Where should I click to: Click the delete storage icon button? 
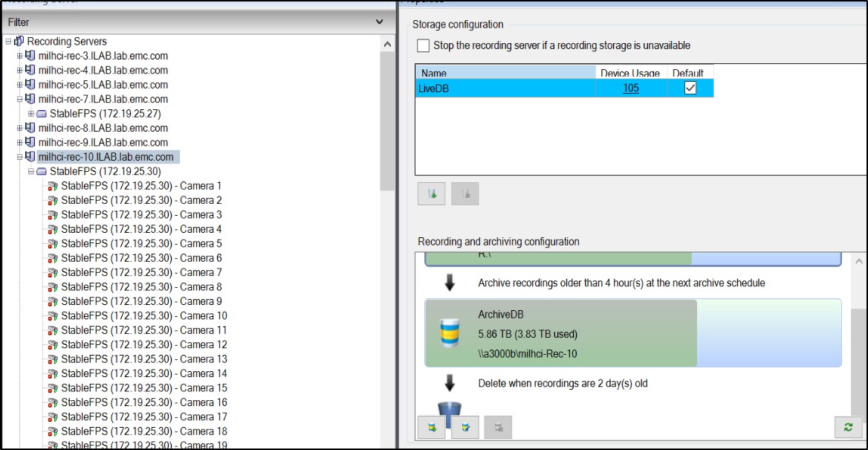tap(465, 194)
